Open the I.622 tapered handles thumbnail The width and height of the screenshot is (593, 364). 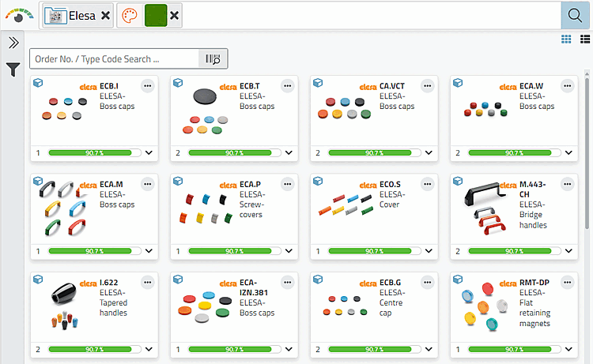(x=65, y=306)
